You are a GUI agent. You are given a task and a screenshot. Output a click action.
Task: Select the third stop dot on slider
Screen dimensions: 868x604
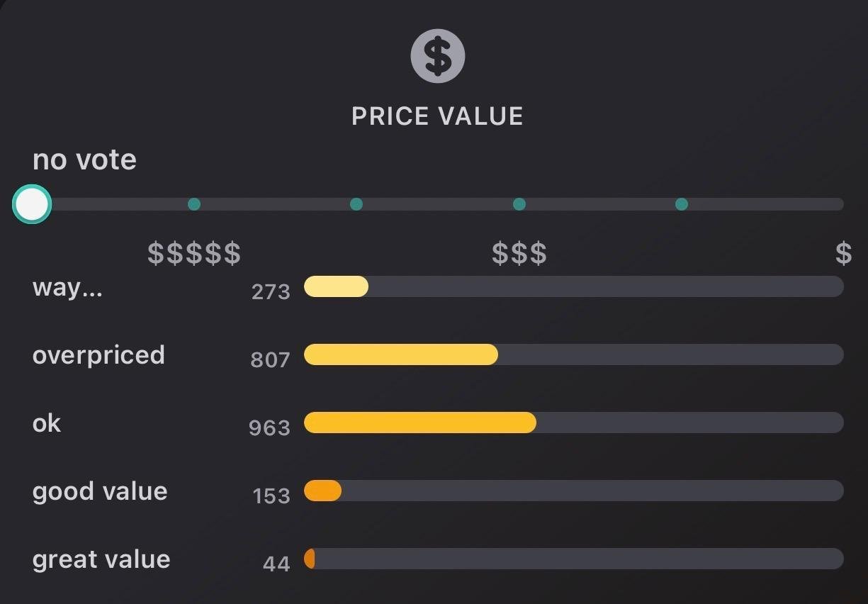[x=356, y=204]
